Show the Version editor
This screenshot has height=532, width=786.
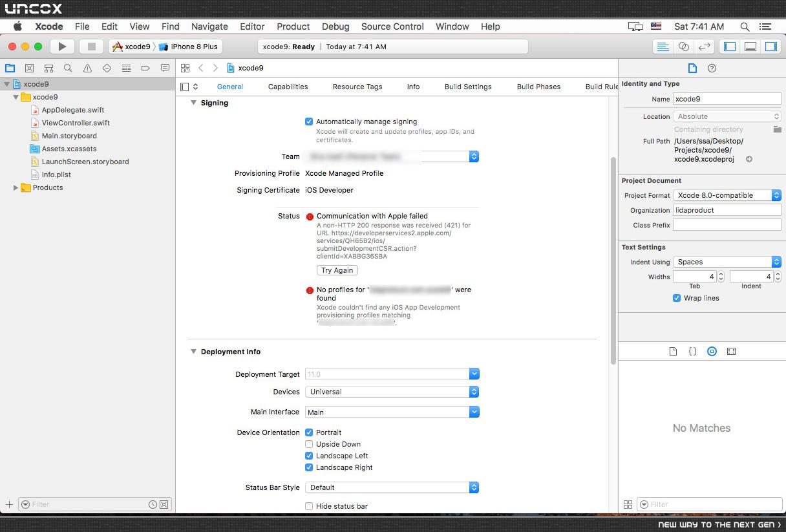point(704,47)
